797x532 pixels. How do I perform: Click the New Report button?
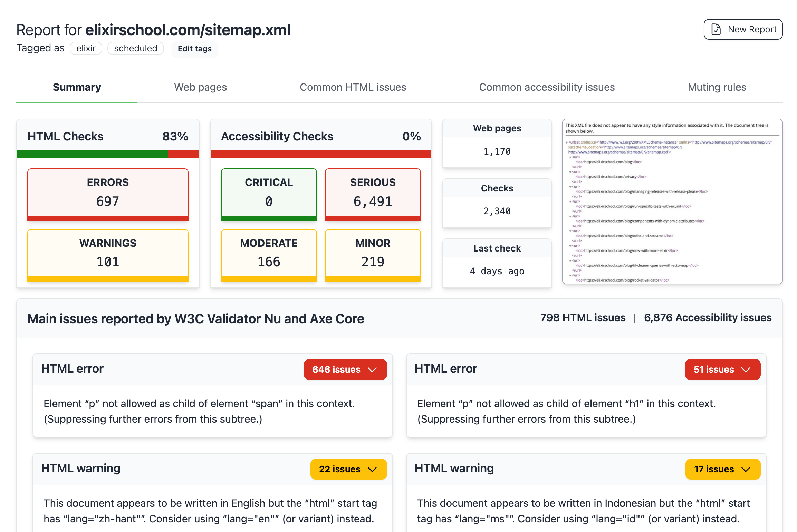(743, 29)
